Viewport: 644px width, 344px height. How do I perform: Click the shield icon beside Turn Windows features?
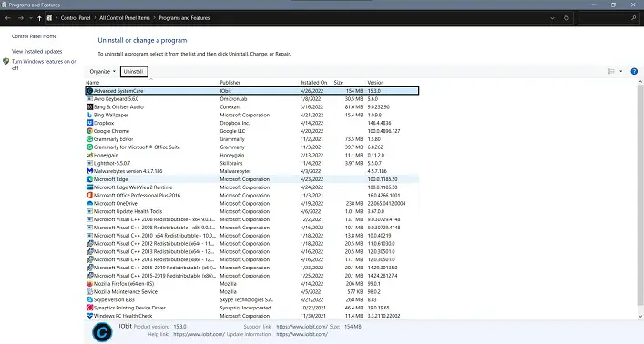click(x=5, y=62)
